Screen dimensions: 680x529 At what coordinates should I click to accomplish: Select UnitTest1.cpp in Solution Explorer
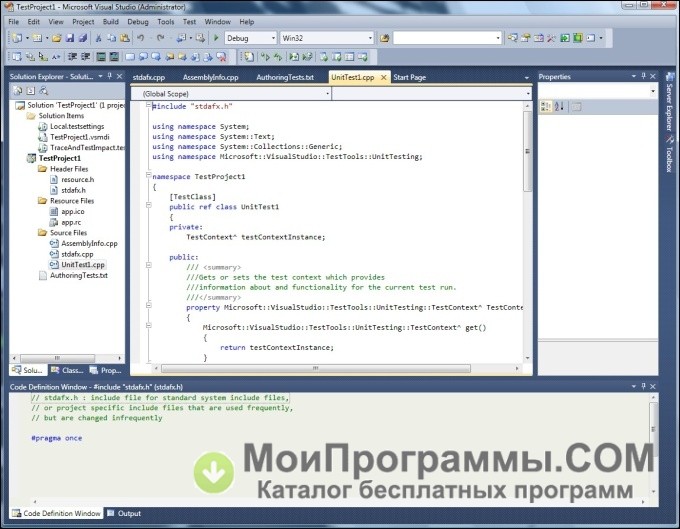[83, 264]
